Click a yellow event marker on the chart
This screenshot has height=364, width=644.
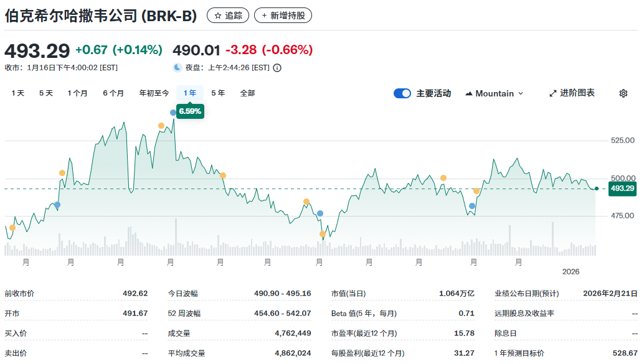[x=62, y=172]
